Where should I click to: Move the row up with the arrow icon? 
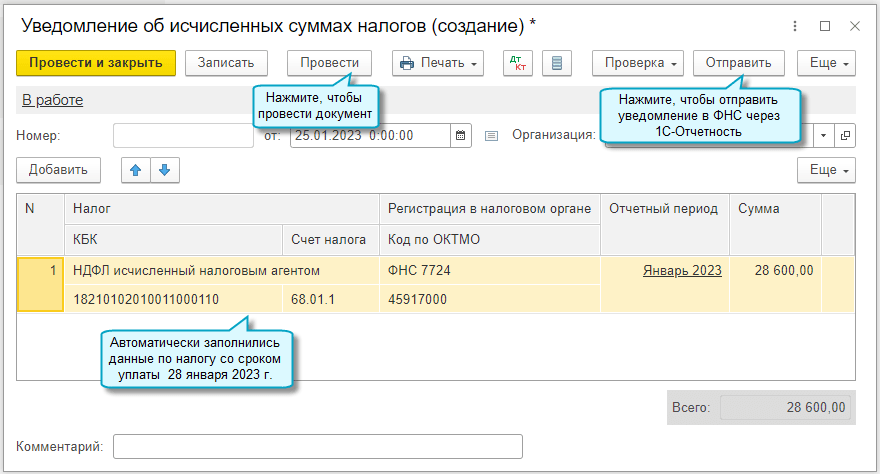(135, 170)
